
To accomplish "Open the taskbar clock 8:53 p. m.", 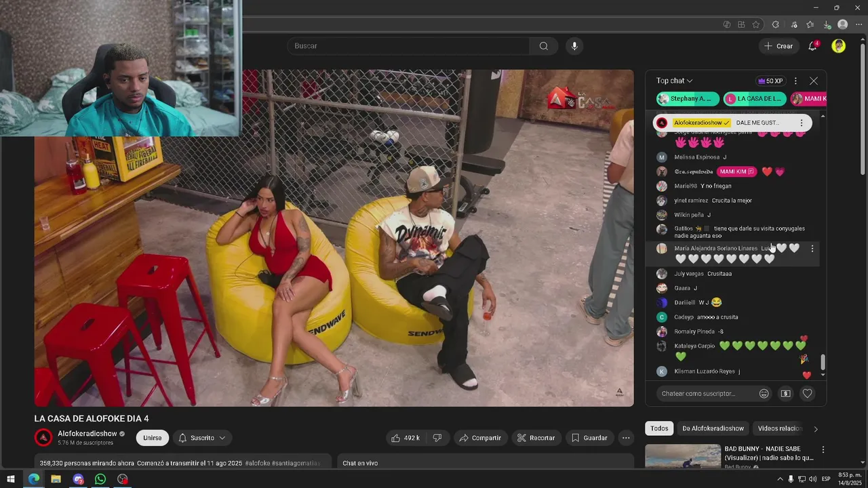I will pos(850,479).
